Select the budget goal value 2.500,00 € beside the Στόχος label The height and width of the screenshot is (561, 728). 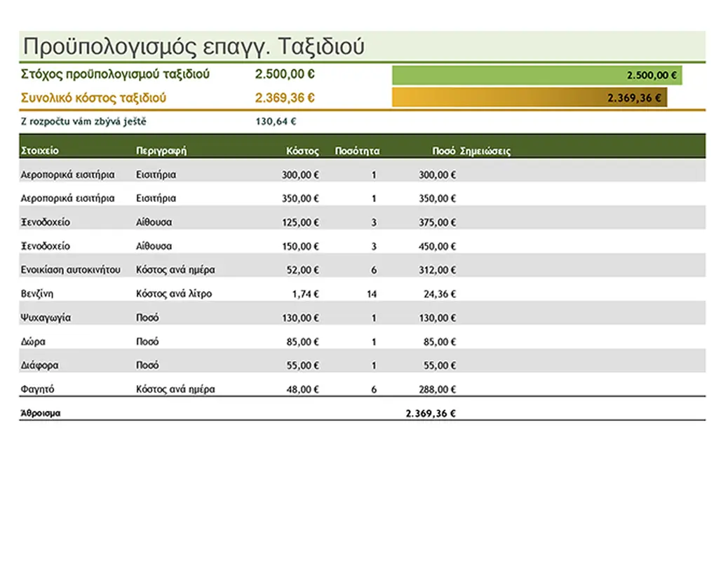coord(285,74)
